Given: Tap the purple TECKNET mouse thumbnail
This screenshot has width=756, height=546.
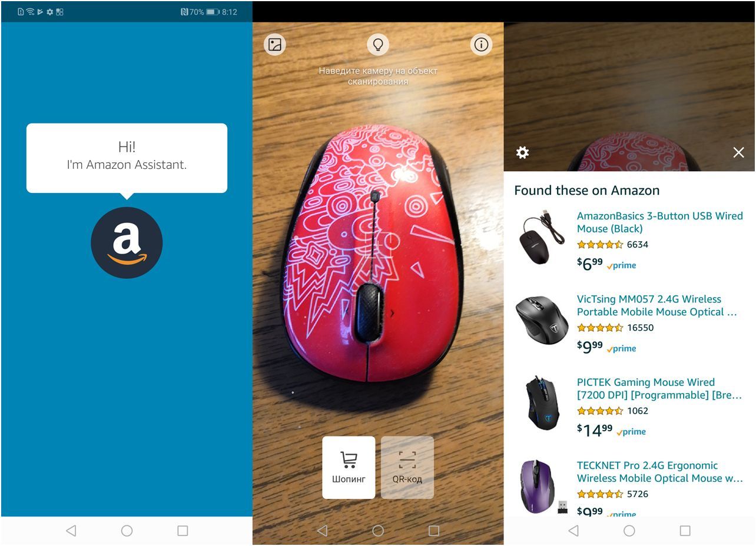Looking at the screenshot, I should tap(539, 486).
